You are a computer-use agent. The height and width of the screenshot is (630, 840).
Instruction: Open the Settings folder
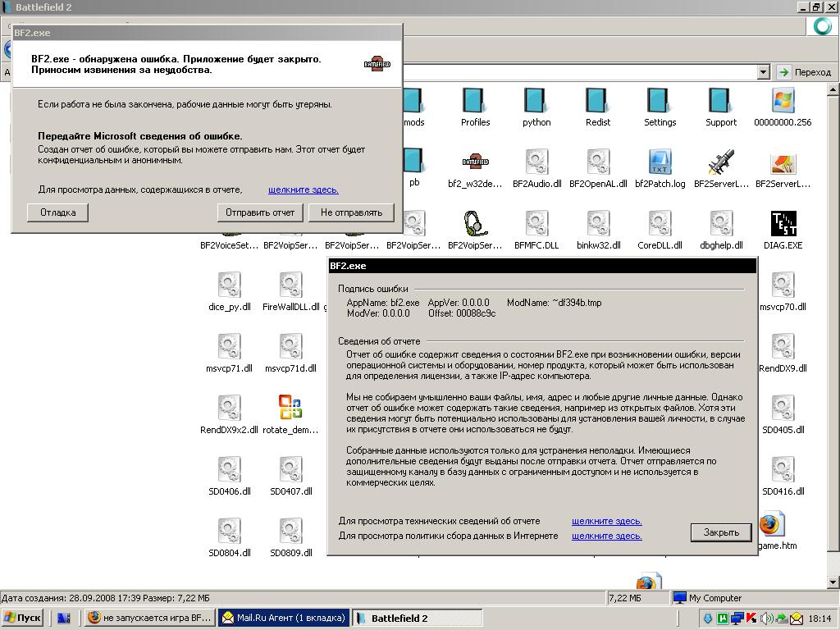(660, 102)
